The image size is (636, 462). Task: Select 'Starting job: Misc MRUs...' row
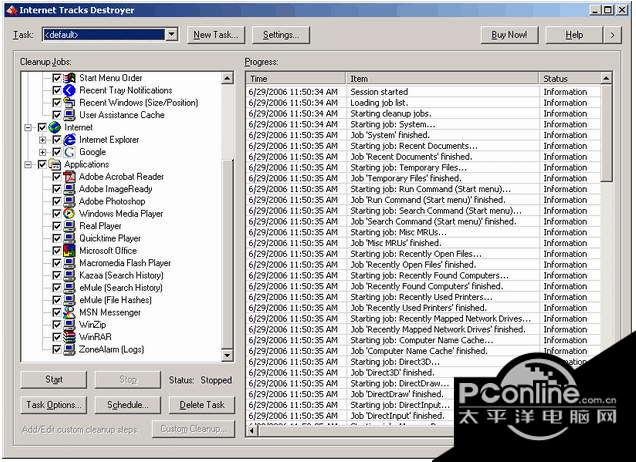point(423,232)
